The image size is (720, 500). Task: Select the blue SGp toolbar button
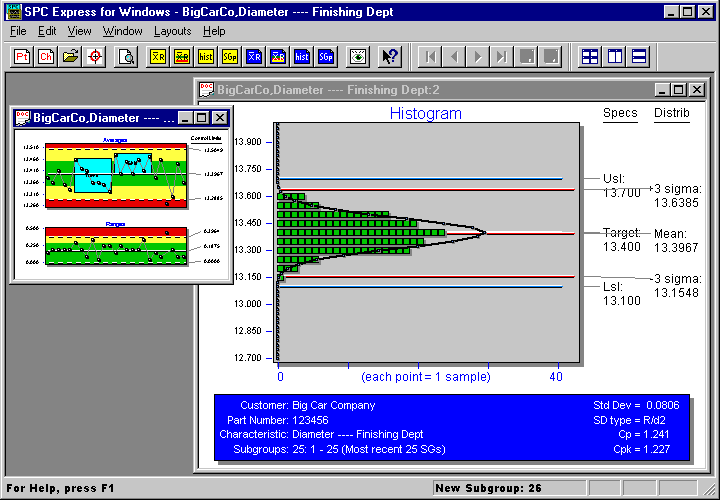(326, 56)
